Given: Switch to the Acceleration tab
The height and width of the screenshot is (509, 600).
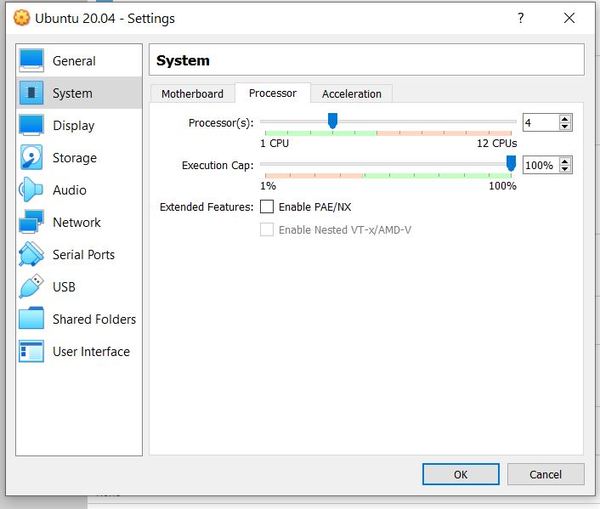Looking at the screenshot, I should [x=352, y=94].
